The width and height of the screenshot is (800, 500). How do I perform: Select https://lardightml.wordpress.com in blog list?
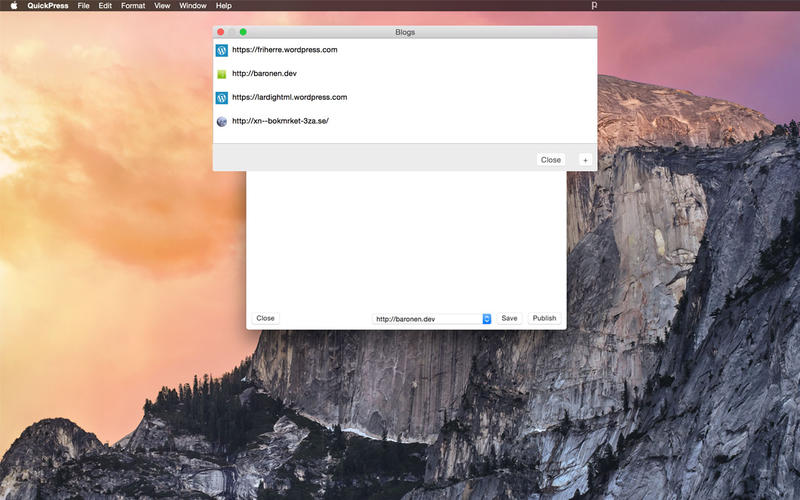(x=405, y=97)
